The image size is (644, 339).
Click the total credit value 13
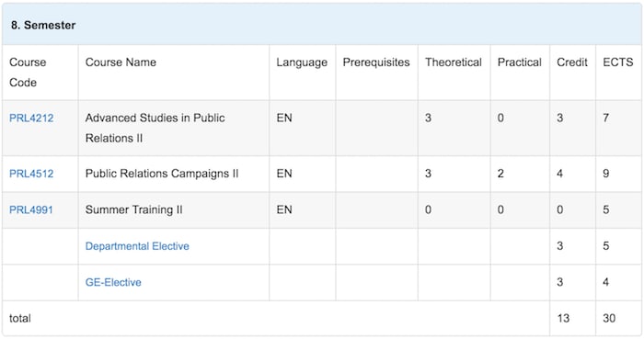tap(563, 318)
